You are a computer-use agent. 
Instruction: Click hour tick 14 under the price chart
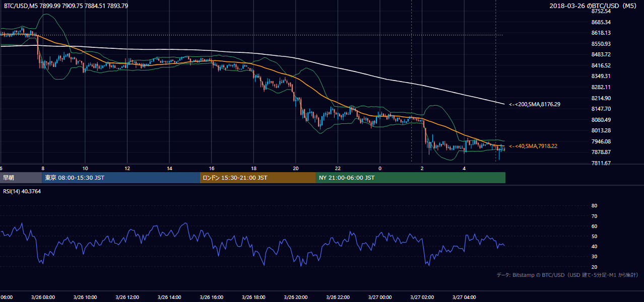coord(169,168)
